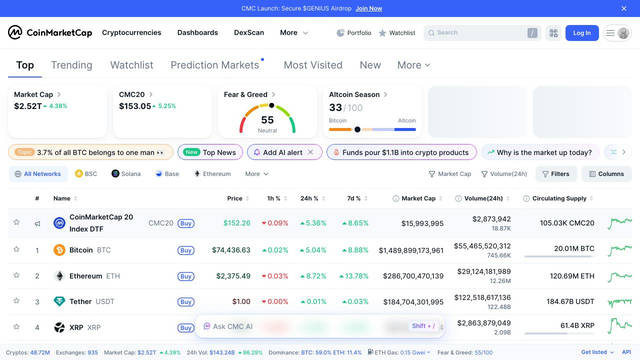The image size is (640, 360).
Task: Click Buy button for Bitcoin
Action: point(186,250)
